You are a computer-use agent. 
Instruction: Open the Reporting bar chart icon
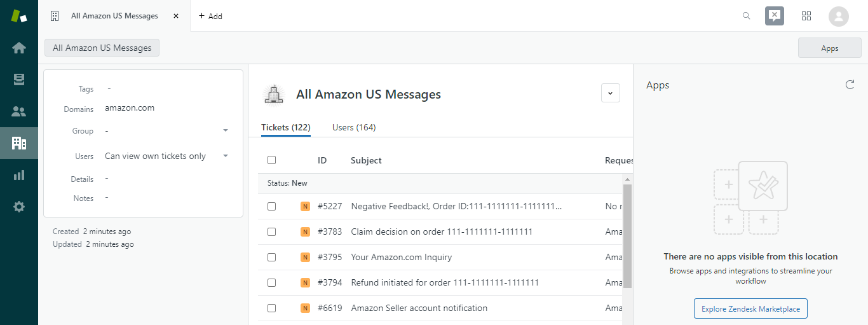point(19,175)
